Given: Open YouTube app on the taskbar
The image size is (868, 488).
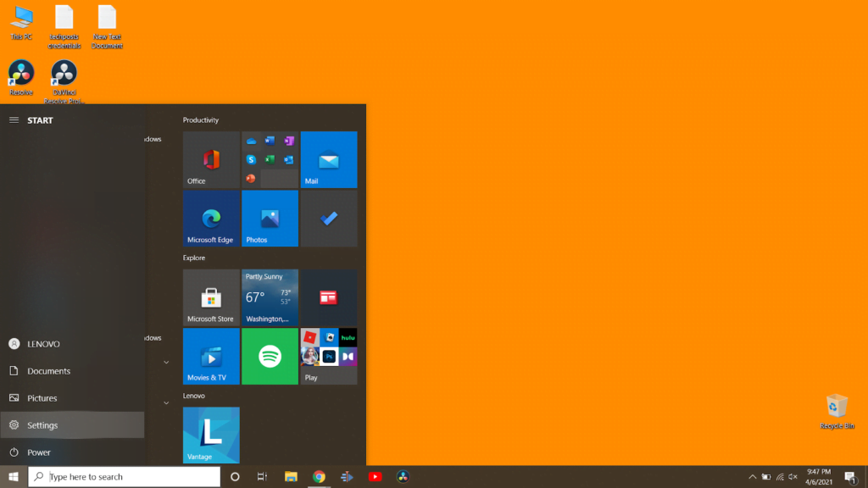Looking at the screenshot, I should coord(375,476).
